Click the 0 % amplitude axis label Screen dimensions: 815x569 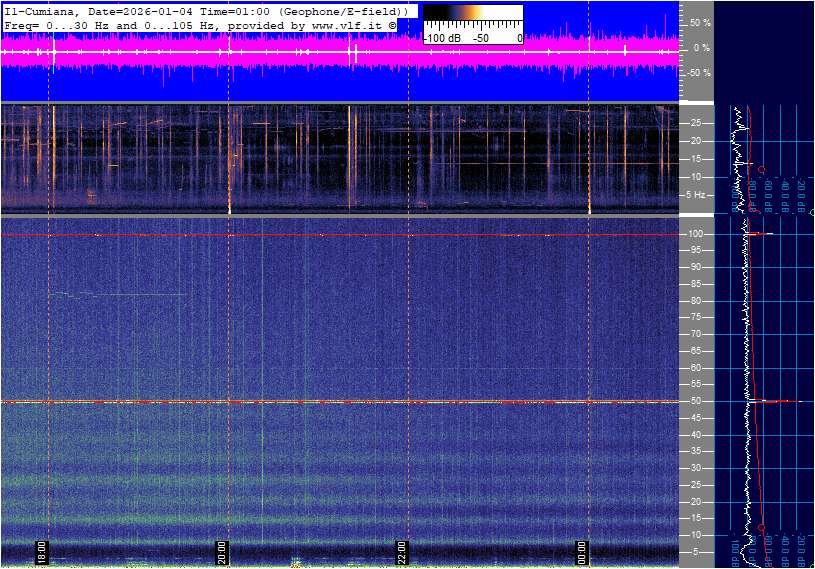coord(701,47)
